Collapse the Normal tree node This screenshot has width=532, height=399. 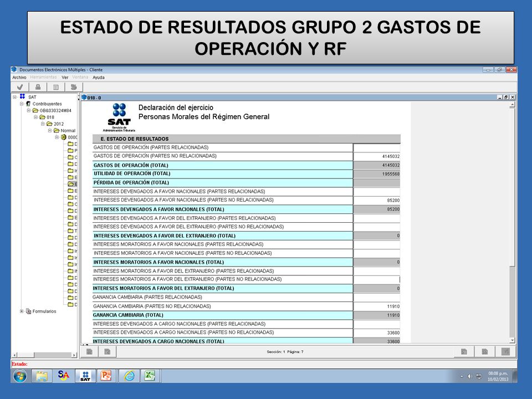[49, 131]
